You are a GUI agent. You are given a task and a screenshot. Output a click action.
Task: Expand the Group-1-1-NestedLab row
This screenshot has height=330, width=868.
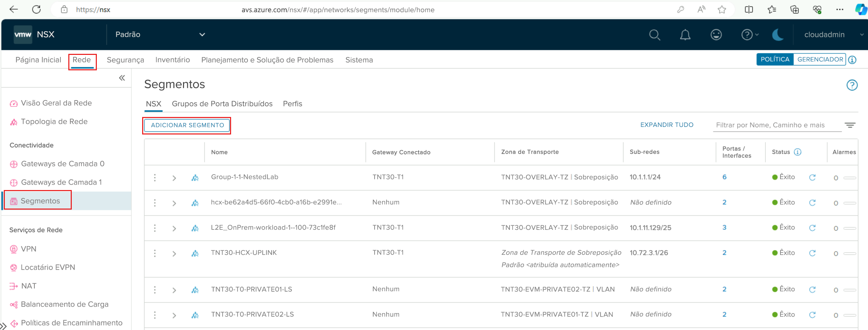click(174, 178)
